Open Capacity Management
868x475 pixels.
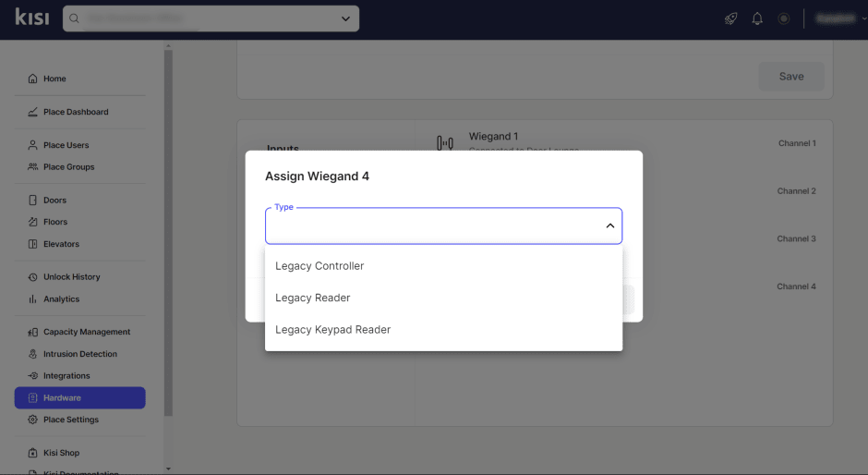87,332
